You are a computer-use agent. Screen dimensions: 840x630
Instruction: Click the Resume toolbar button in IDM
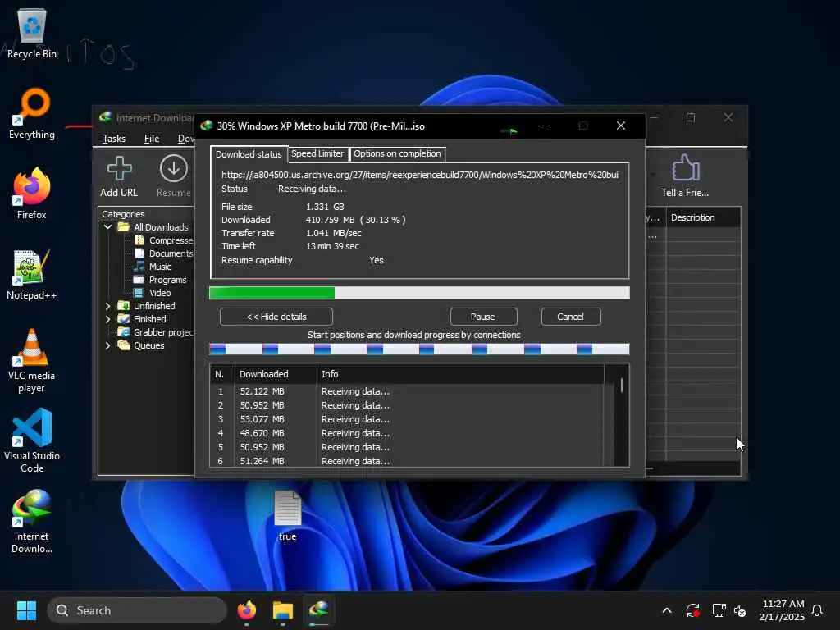174,177
